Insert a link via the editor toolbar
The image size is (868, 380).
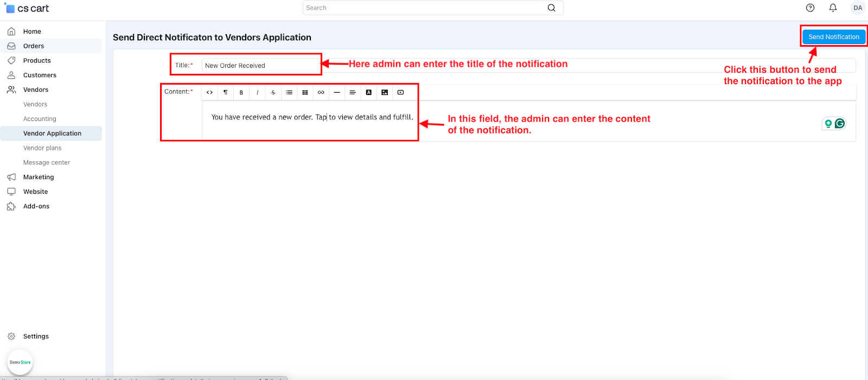click(321, 92)
